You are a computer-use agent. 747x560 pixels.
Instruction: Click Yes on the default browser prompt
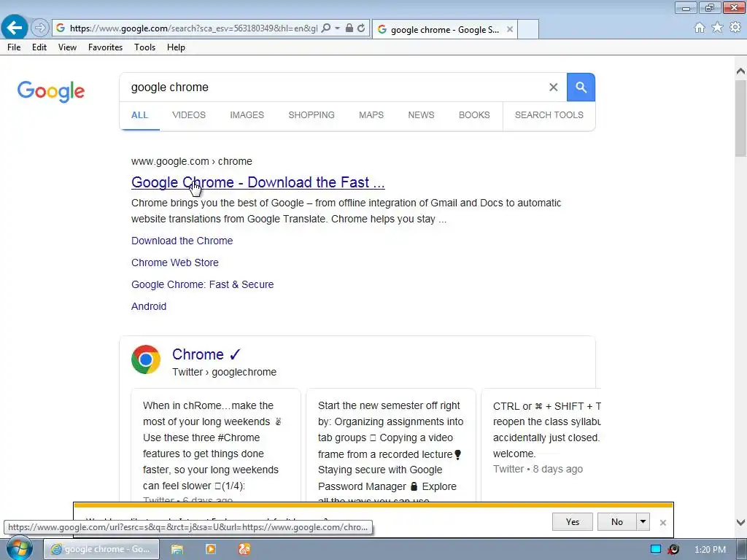click(572, 522)
